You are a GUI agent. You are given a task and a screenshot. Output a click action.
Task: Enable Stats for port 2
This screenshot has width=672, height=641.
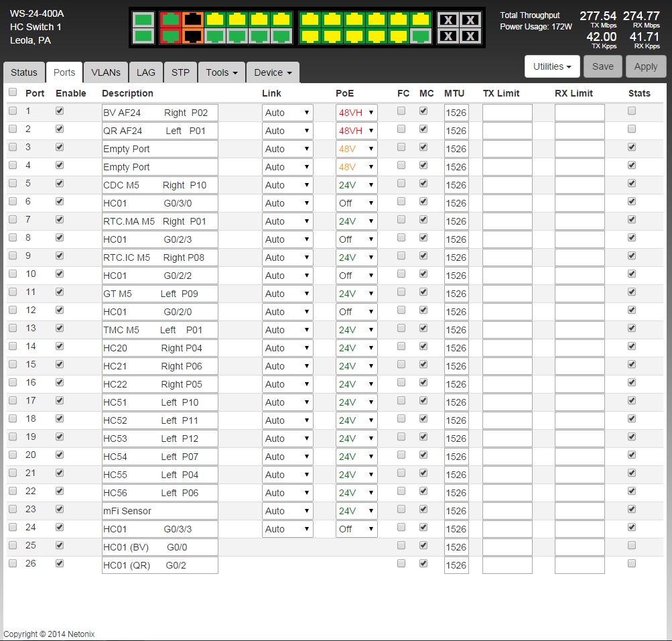coord(632,129)
